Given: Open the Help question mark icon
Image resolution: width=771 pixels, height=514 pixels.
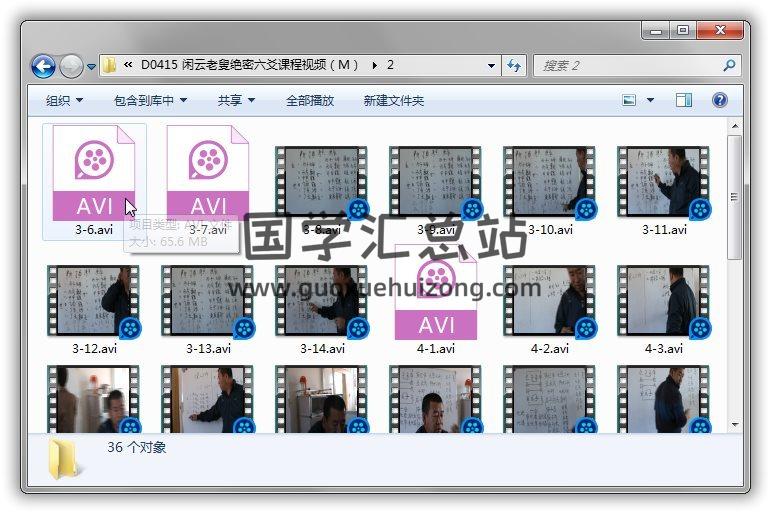Looking at the screenshot, I should tap(719, 100).
